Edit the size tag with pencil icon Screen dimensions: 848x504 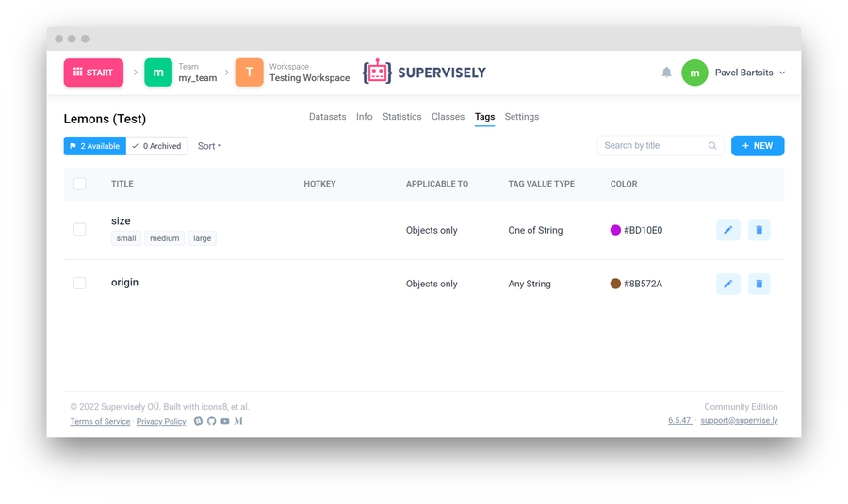pos(727,230)
